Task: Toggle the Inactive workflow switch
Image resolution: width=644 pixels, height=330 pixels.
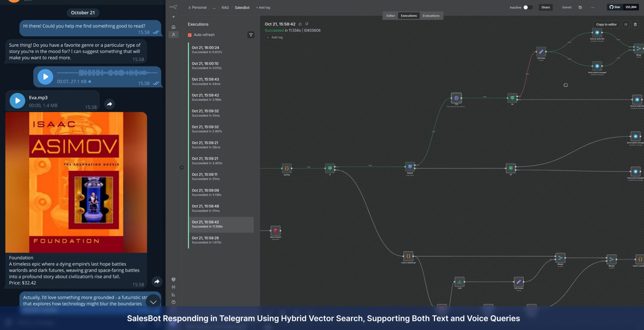Action: (x=528, y=7)
